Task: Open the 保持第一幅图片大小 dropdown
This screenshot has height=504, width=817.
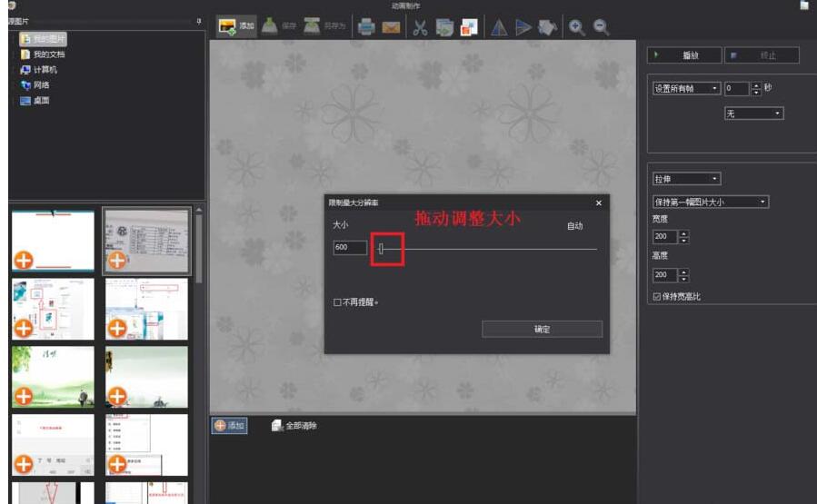Action: pos(710,202)
